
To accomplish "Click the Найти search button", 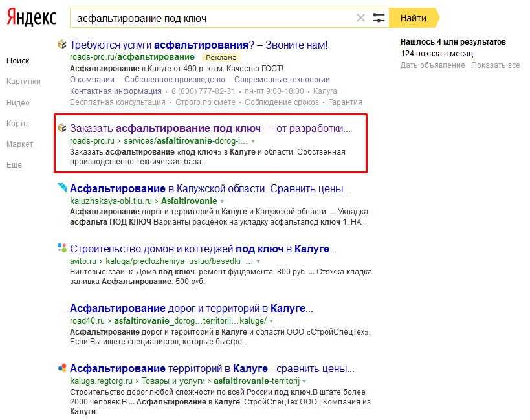I will 414,18.
